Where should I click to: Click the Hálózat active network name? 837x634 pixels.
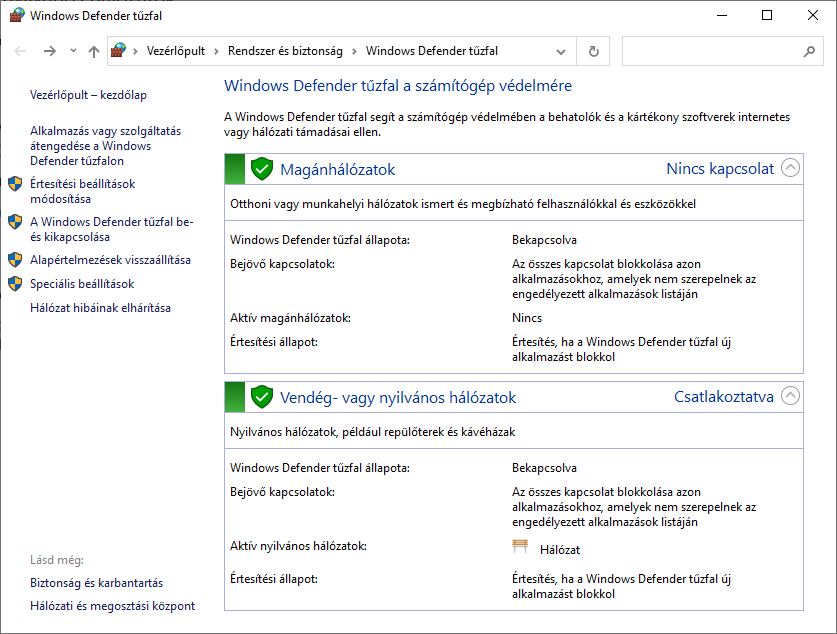point(560,550)
